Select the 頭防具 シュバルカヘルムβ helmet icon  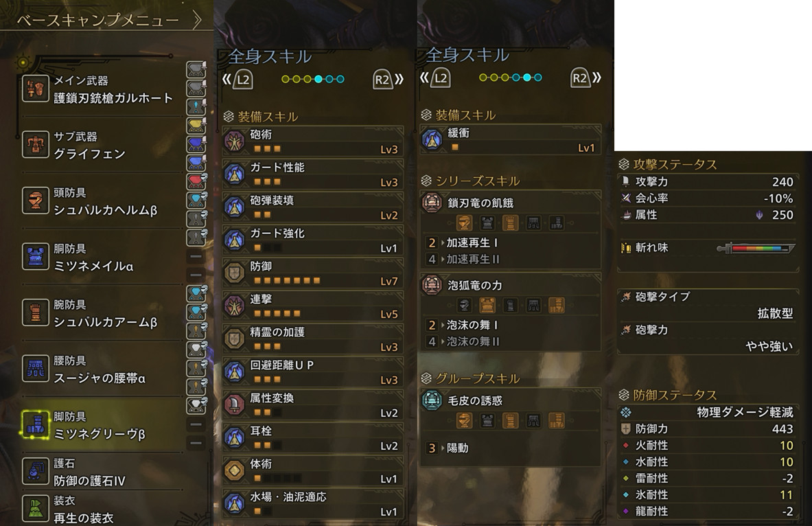pyautogui.click(x=35, y=200)
